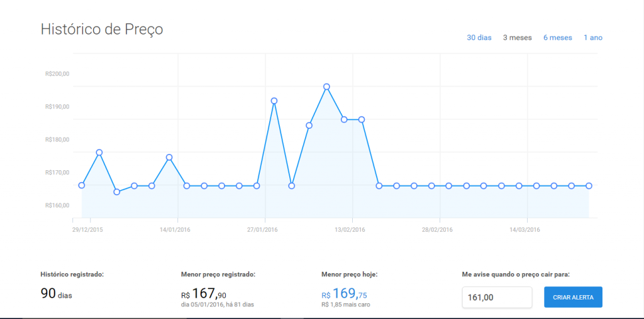Click the highest peak data point on chart
Viewport: 644px width, 319px height.
point(326,87)
